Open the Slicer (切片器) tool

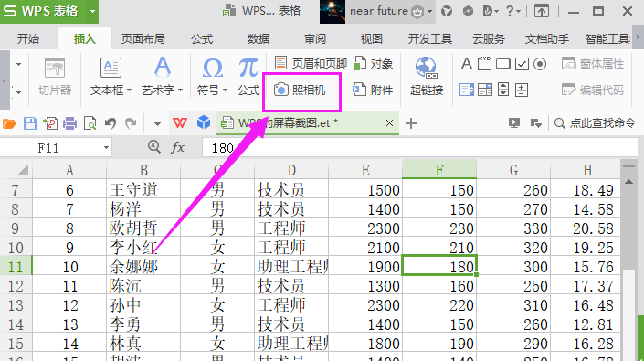click(55, 77)
